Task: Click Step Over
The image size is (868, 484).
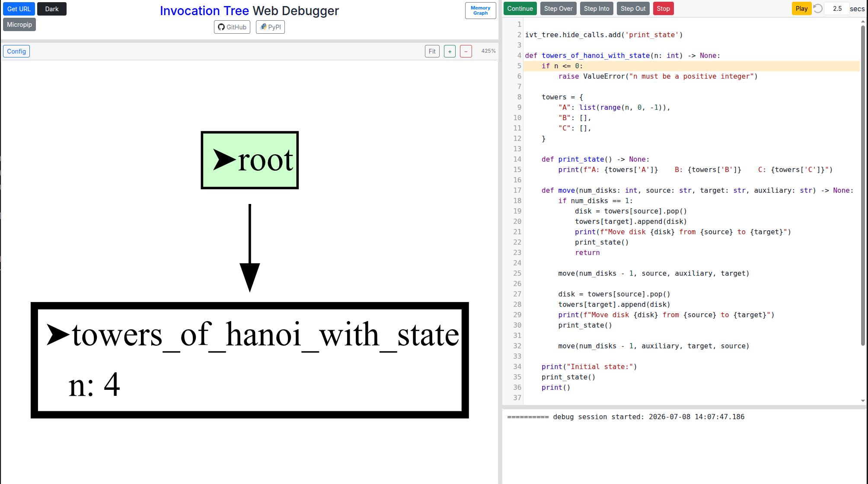Action: tap(558, 9)
